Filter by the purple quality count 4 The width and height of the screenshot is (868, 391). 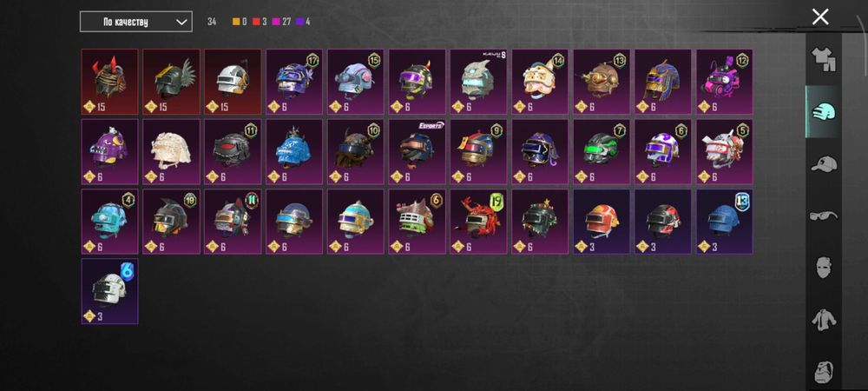[x=303, y=22]
